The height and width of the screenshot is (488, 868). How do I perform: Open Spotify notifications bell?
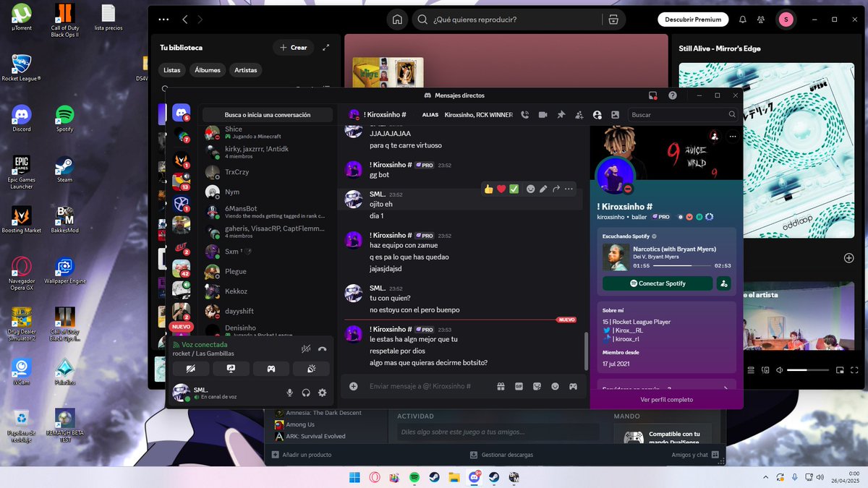[x=743, y=20]
